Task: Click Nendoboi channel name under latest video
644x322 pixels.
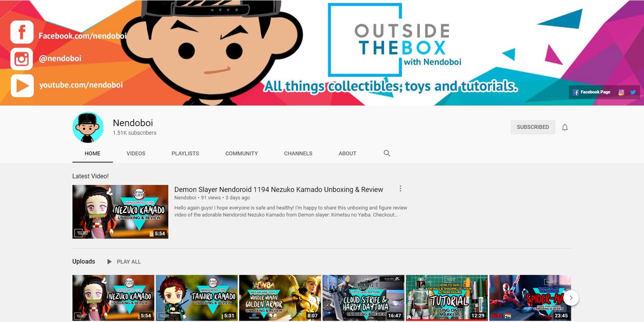Action: (185, 198)
